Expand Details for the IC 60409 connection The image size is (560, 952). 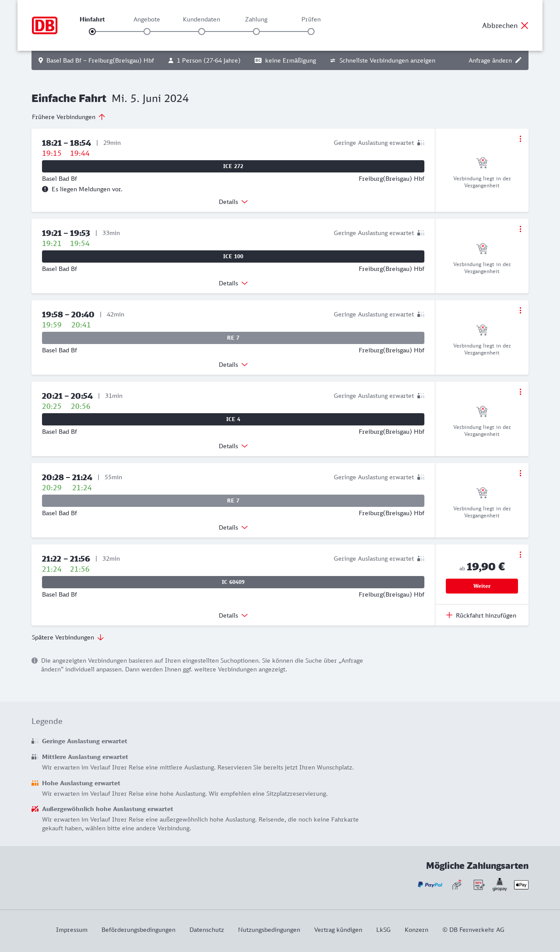click(233, 615)
